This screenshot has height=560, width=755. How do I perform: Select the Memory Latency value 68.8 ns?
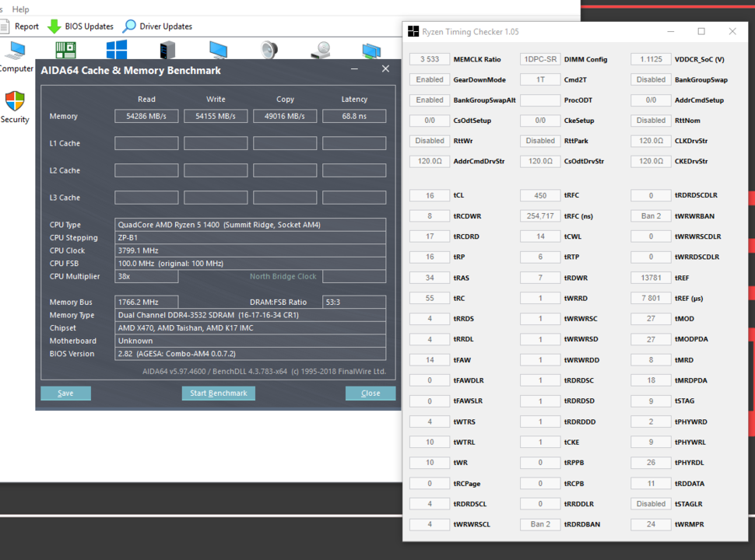coord(354,116)
